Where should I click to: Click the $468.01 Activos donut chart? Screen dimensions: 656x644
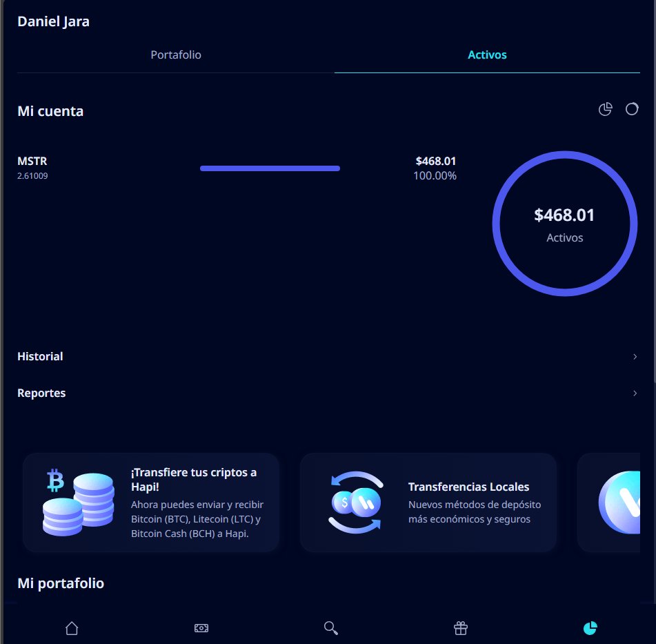click(x=565, y=224)
